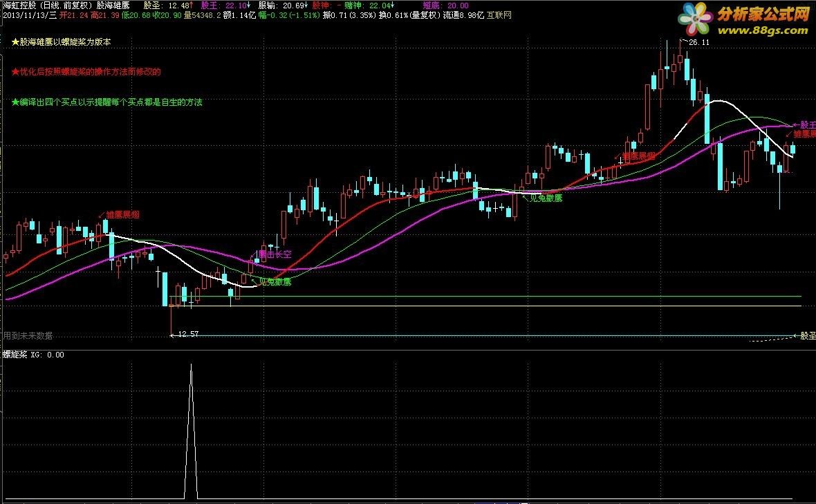Viewport: 816px width, 504px height.
Task: Click the yellow note ★股海雄鹰以螺旋桨为版本
Action: [x=61, y=41]
